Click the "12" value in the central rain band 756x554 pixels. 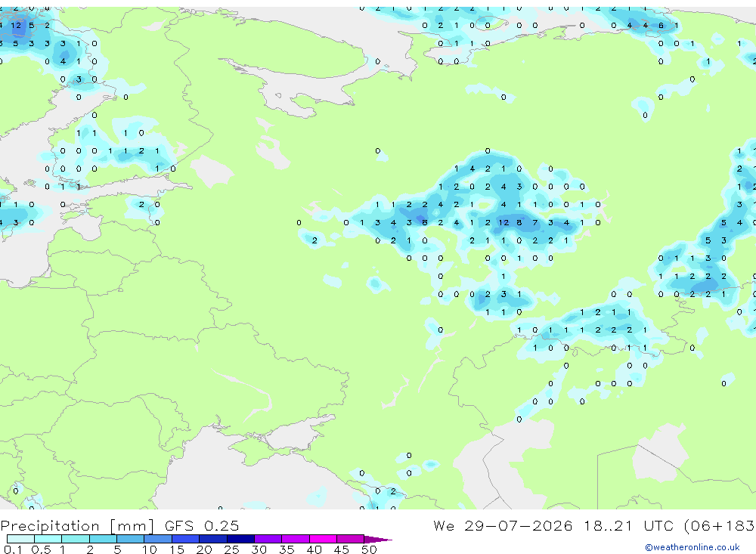point(503,222)
